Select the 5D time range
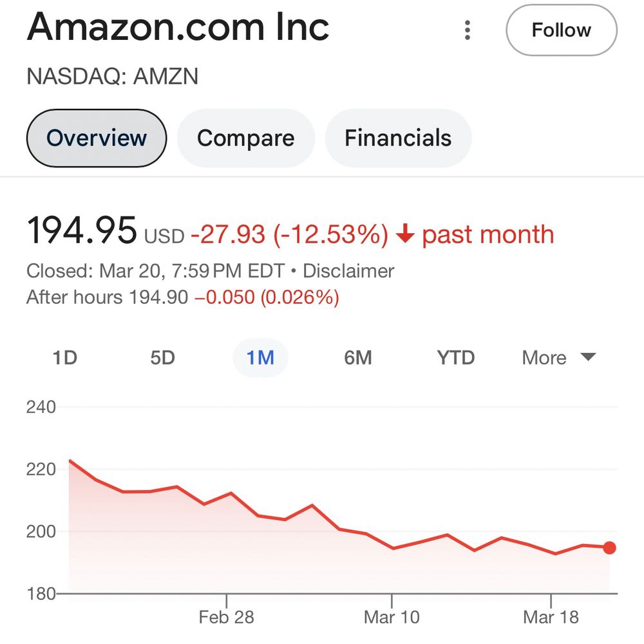644x644 pixels. [162, 358]
